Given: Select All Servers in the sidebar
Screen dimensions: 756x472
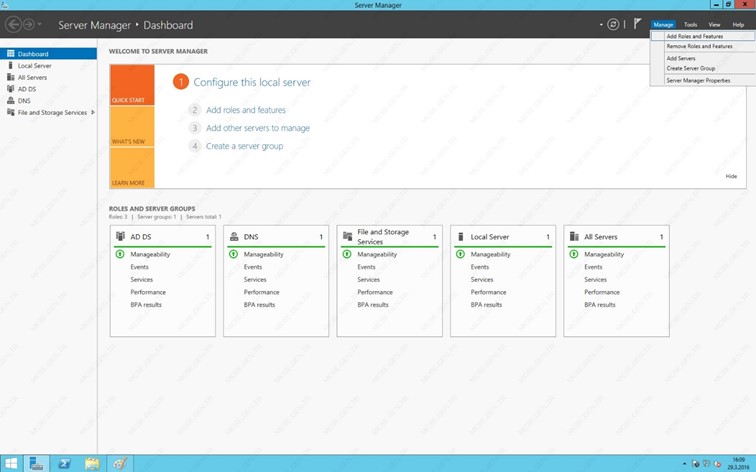Looking at the screenshot, I should [48, 77].
